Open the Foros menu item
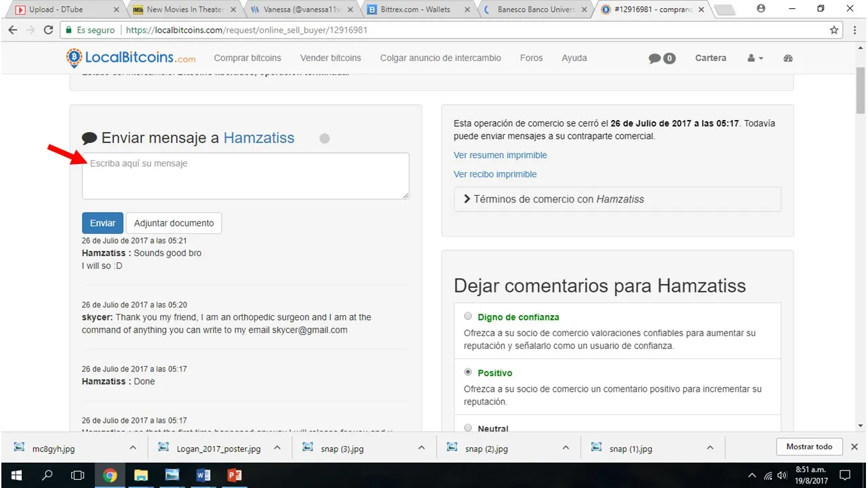This screenshot has height=488, width=868. [532, 58]
